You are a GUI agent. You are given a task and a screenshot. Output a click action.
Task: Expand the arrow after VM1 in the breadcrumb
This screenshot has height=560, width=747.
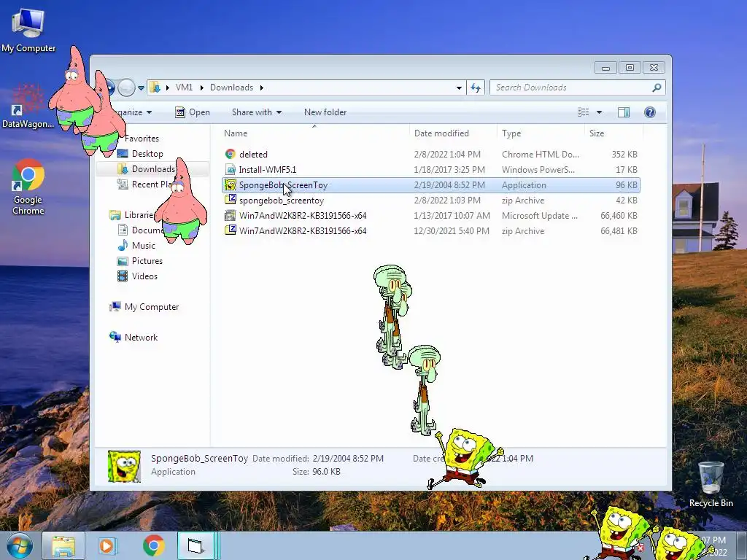point(201,87)
